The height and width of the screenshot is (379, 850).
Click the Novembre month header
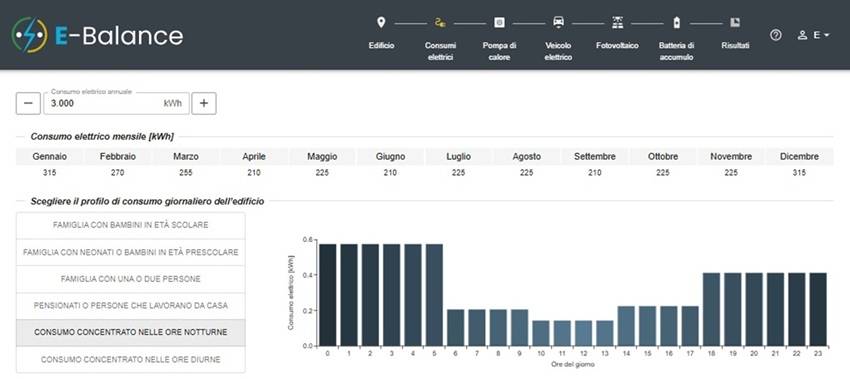731,157
